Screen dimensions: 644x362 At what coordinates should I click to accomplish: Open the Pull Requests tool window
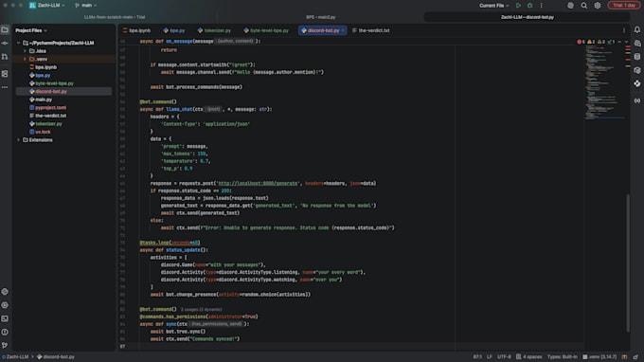point(5,57)
